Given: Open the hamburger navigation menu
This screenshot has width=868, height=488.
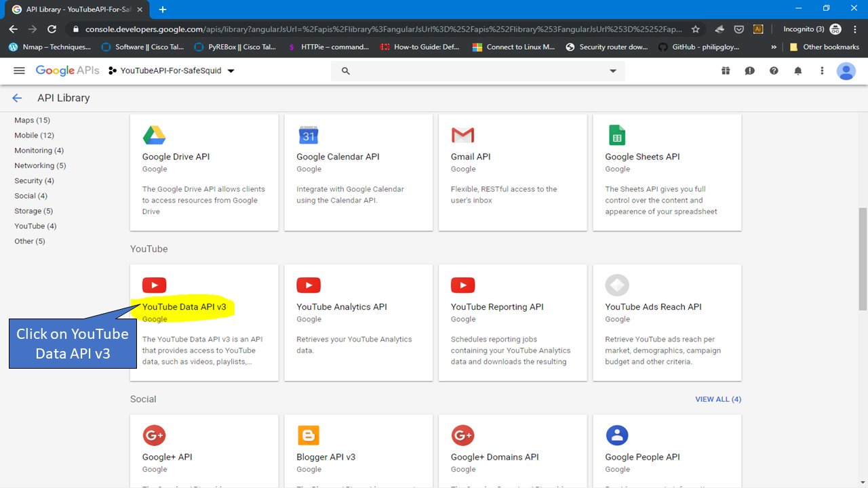Looking at the screenshot, I should pos(19,70).
